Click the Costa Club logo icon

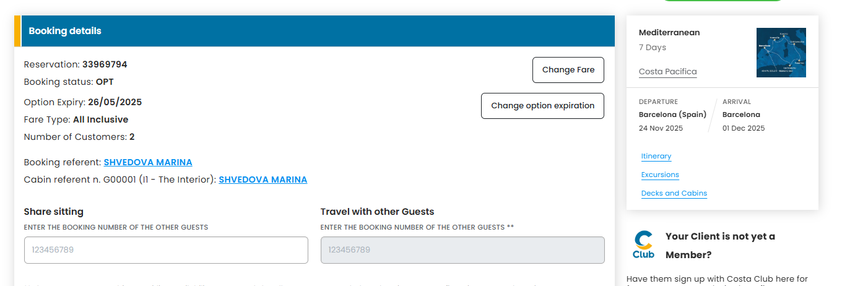643,245
